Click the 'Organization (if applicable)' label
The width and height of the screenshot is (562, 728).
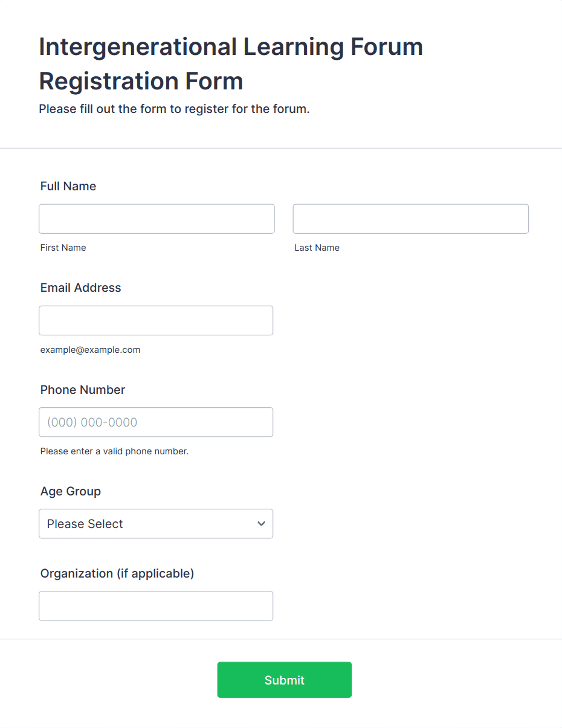pos(117,573)
